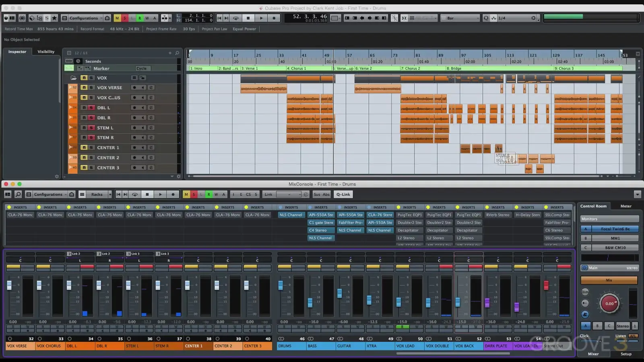The image size is (644, 362).
Task: Click the Control Room Dim button
Action: coord(585,292)
